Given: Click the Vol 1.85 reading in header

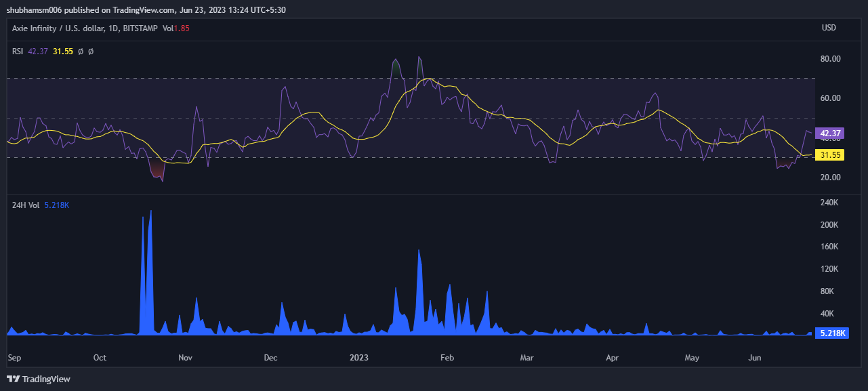Looking at the screenshot, I should click(x=175, y=28).
